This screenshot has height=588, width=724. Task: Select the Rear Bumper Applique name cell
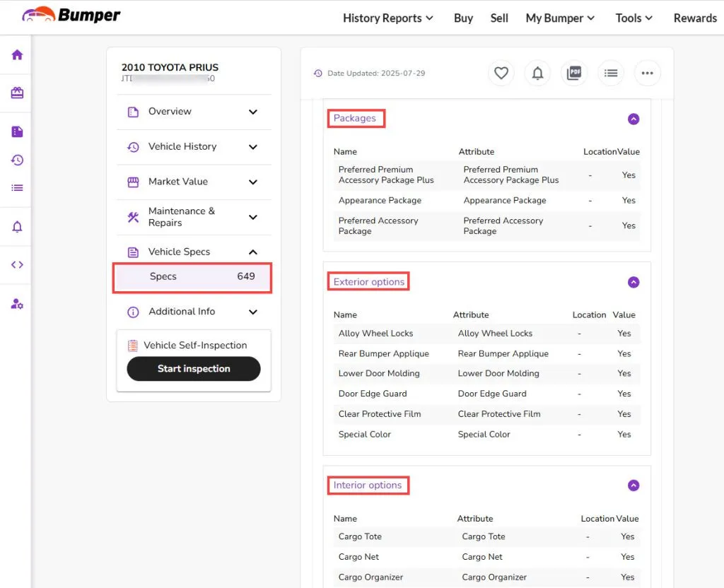tap(384, 353)
